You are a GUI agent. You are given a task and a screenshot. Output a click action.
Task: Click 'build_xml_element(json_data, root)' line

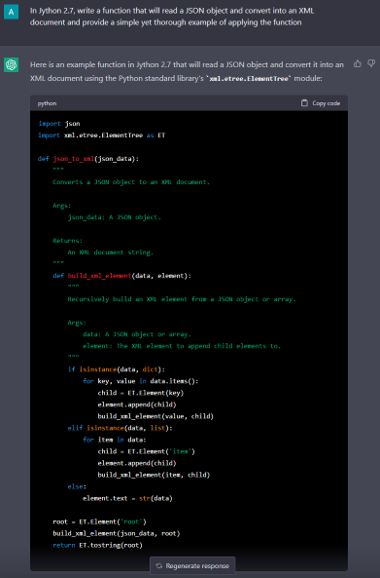pos(116,533)
